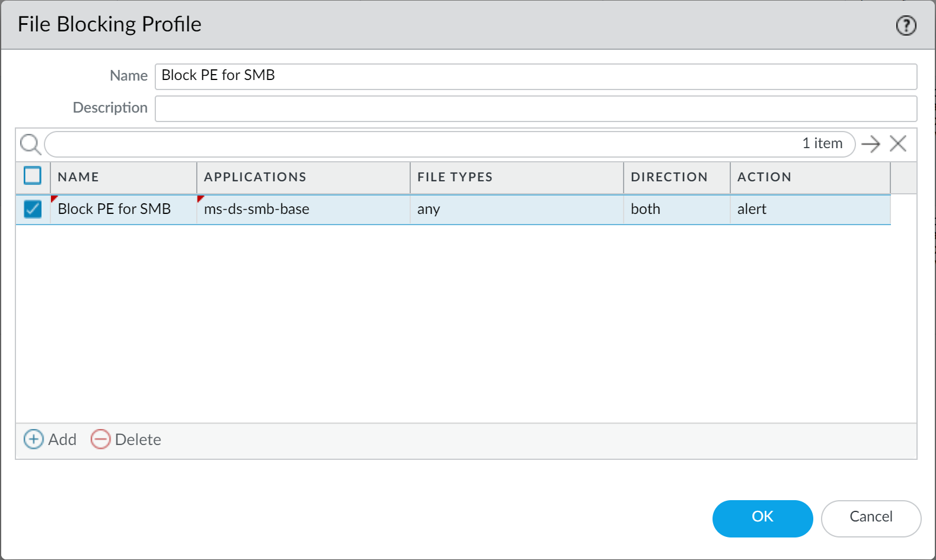Viewport: 936px width, 560px height.
Task: Click the DIRECTION column header
Action: coord(669,177)
